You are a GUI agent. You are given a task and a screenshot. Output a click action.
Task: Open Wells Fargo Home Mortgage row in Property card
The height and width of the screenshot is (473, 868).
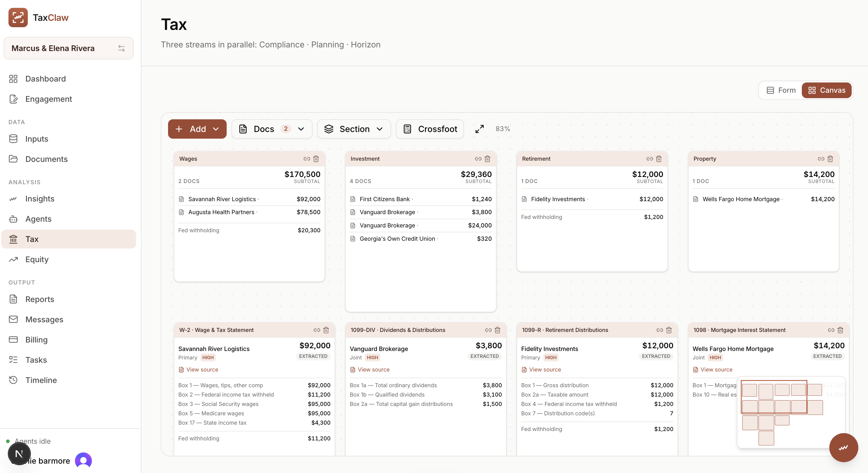[763, 199]
